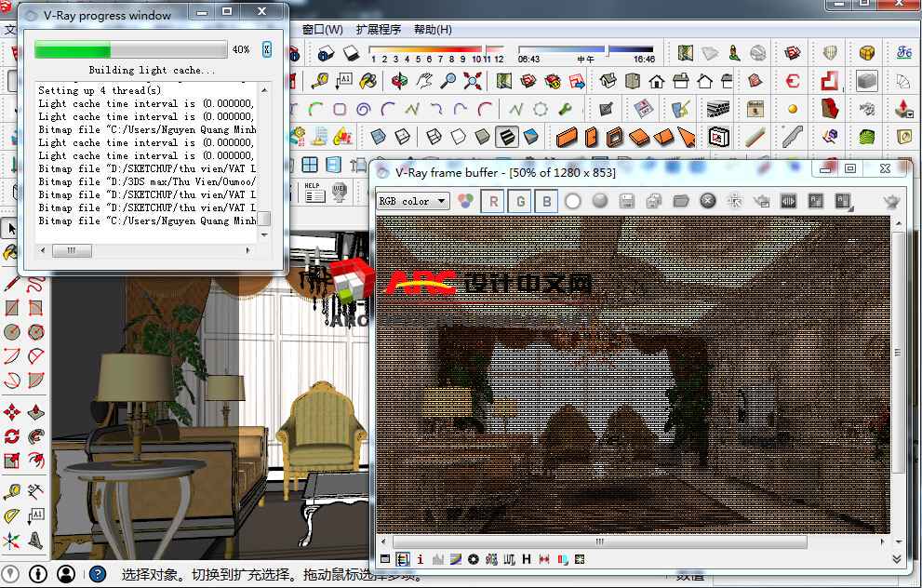
Task: Select the Tape Measure tool in top toolbar
Action: coord(320,81)
